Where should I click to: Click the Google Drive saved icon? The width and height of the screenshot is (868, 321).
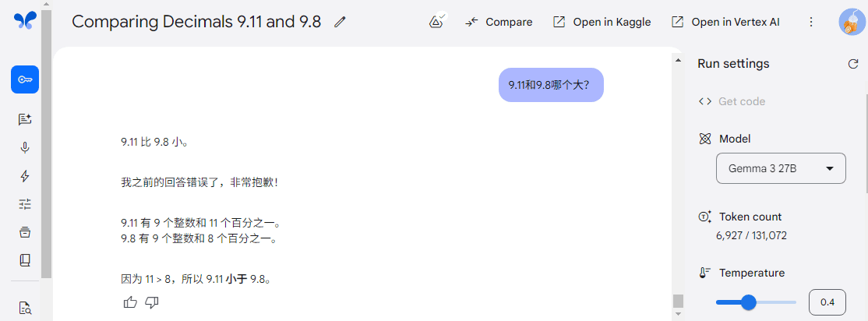437,22
